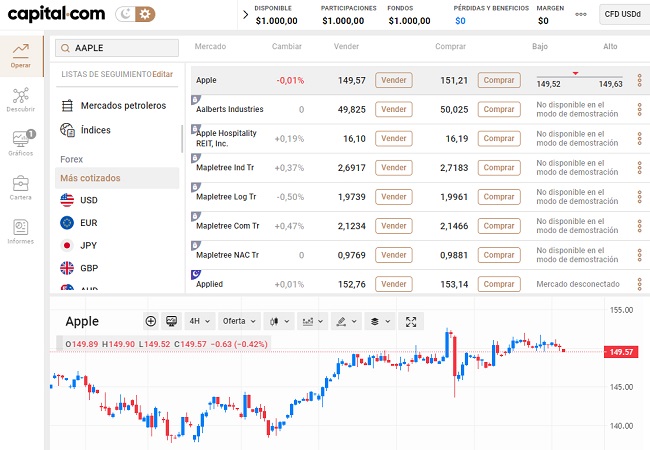The width and height of the screenshot is (650, 450).
Task: Click Comprar for Apple Hospitality REIT
Action: (499, 138)
